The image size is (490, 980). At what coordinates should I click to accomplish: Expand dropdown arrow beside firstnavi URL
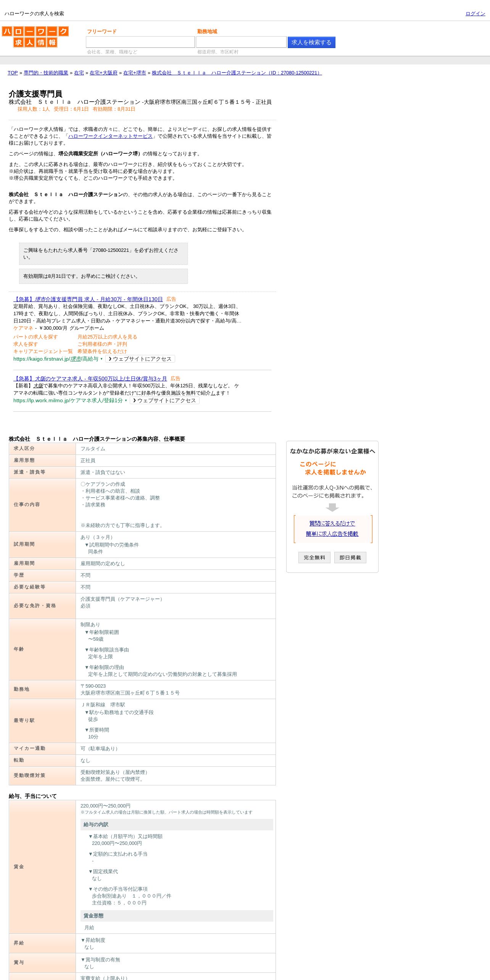[x=102, y=359]
